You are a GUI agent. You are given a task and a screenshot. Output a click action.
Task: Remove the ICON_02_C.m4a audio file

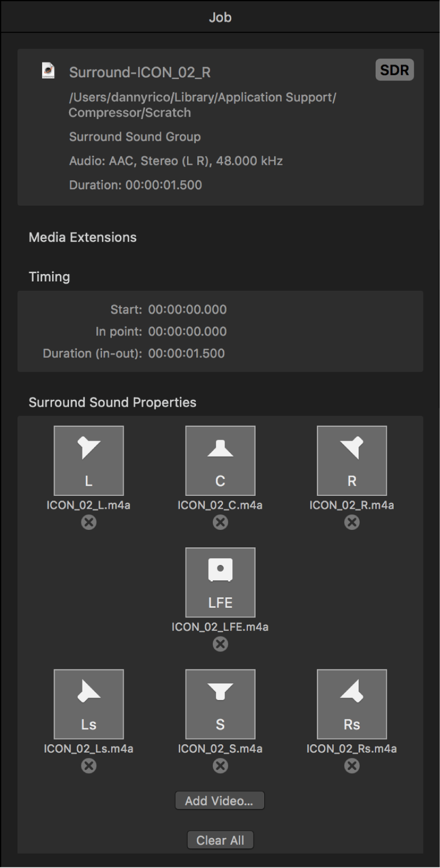pyautogui.click(x=220, y=523)
